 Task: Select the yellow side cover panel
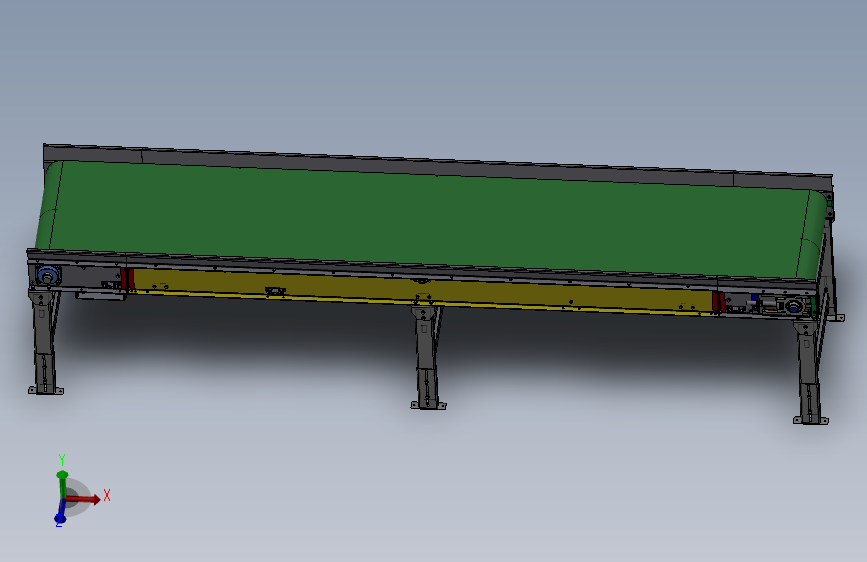click(423, 292)
